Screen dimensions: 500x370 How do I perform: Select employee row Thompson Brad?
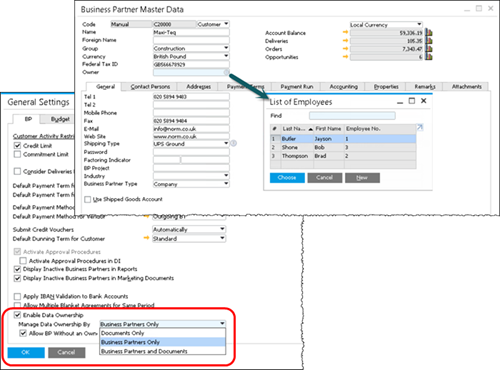pyautogui.click(x=343, y=156)
